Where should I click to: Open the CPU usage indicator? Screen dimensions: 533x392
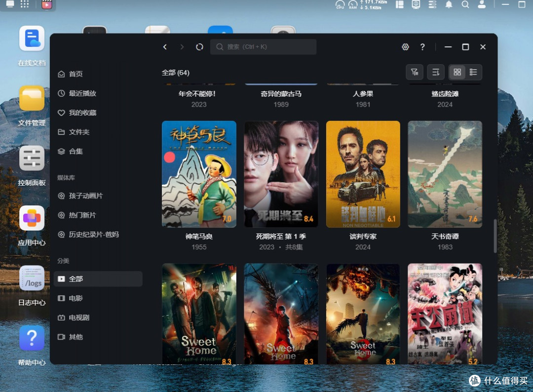[x=340, y=4]
